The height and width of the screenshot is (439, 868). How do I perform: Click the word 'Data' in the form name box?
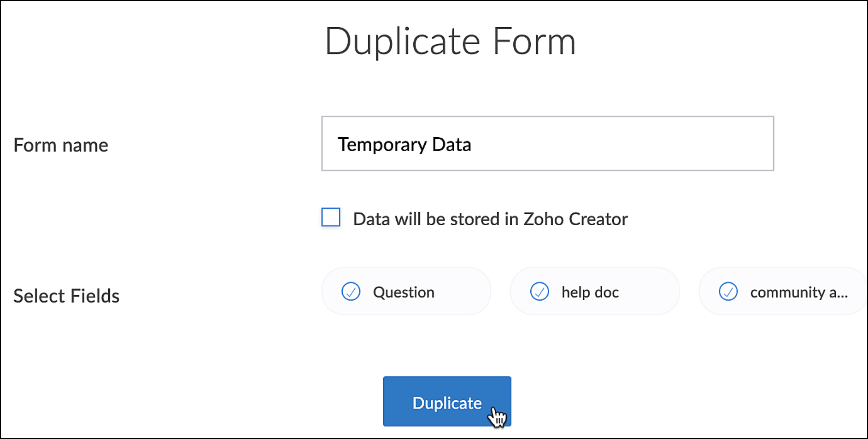[451, 145]
